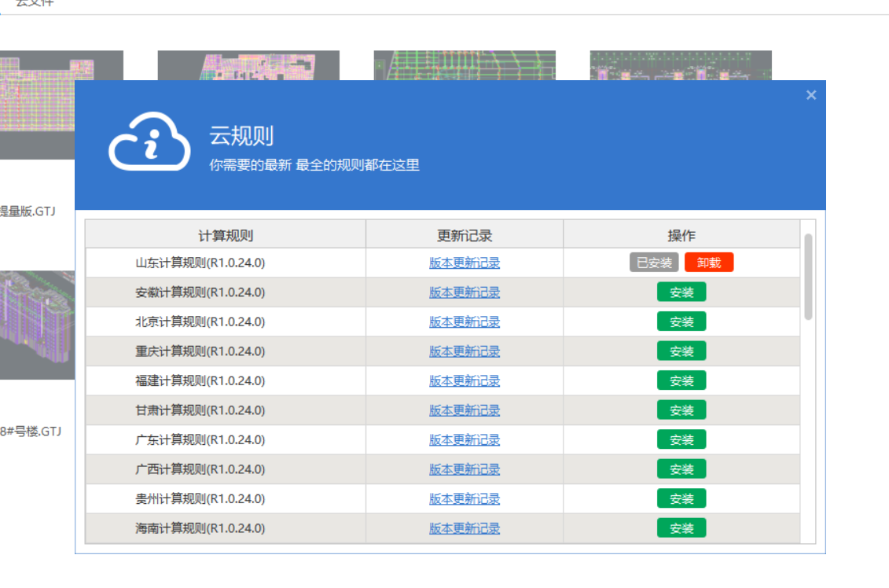Viewport: 889px width, 588px height.
Task: Close the 云规则 dialog
Action: (810, 95)
